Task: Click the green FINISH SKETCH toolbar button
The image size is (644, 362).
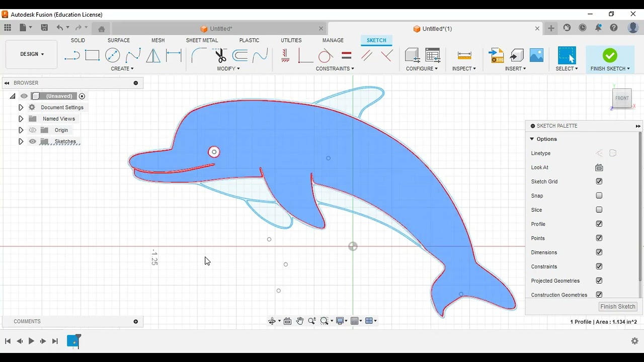Action: click(610, 59)
